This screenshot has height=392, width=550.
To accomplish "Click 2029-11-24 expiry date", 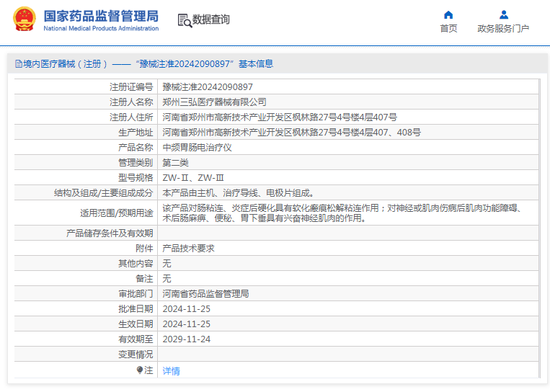I will coord(187,339).
